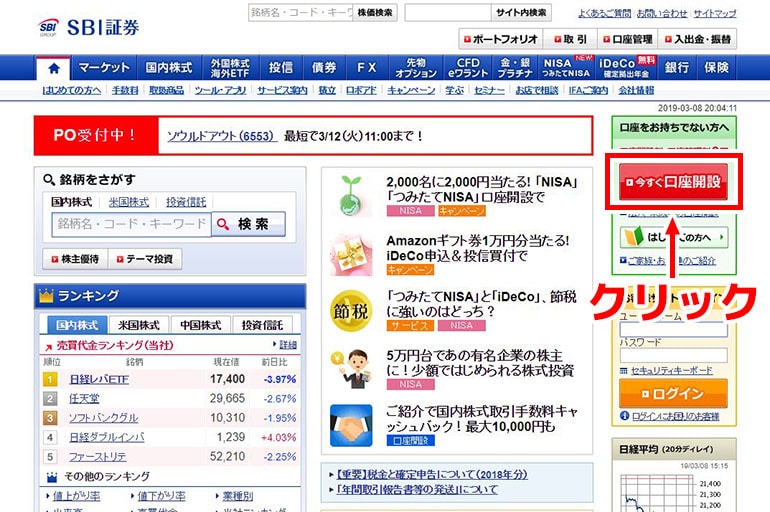Viewport: 770px width, 512px height.
Task: Open 株主優待 button
Action: pyautogui.click(x=75, y=259)
